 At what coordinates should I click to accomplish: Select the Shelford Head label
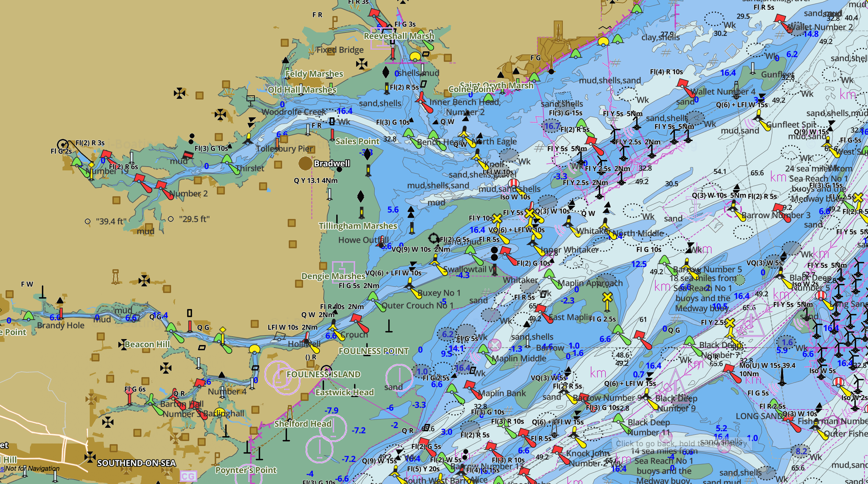[302, 424]
